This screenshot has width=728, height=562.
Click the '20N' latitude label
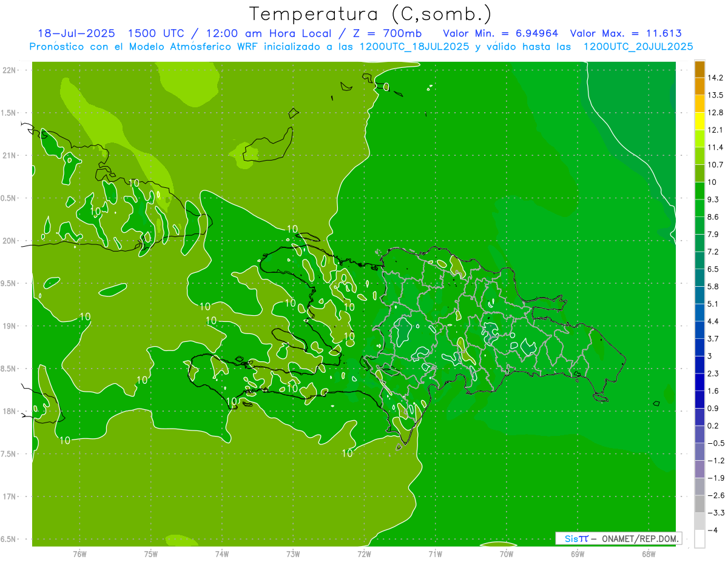click(x=10, y=241)
